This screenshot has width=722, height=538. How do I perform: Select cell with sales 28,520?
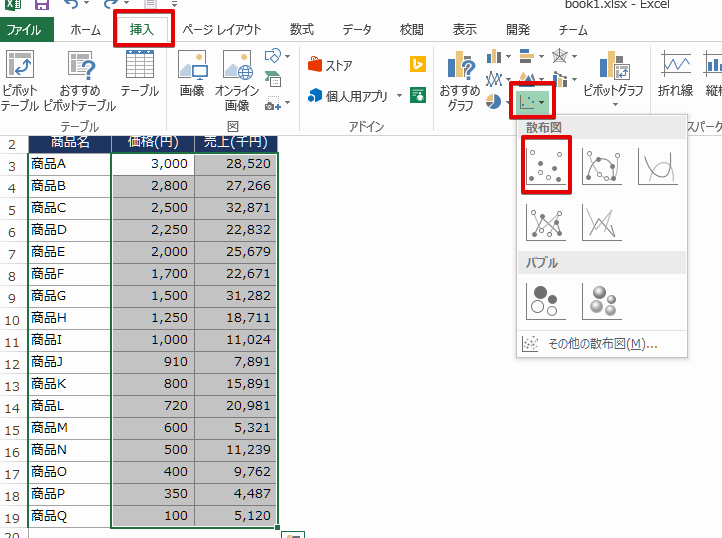click(x=236, y=164)
